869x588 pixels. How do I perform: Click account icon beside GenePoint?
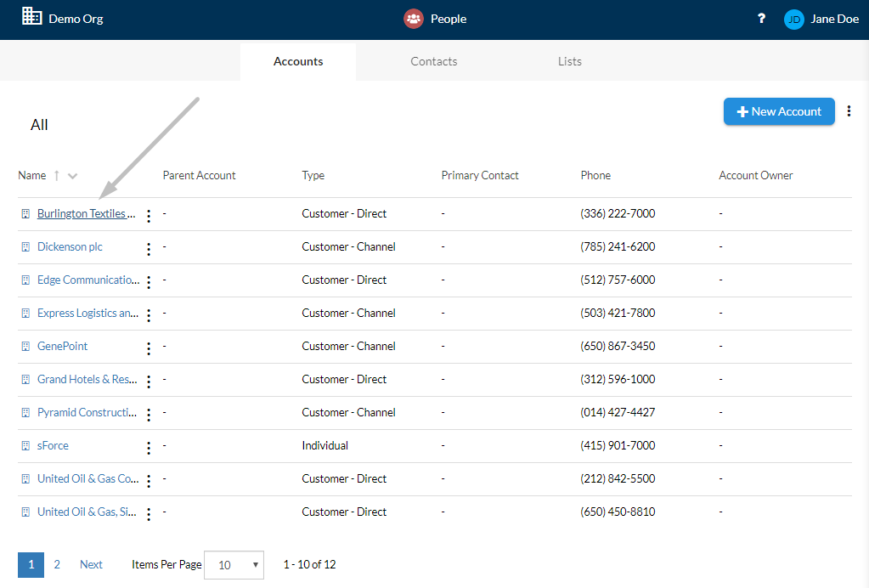point(25,347)
